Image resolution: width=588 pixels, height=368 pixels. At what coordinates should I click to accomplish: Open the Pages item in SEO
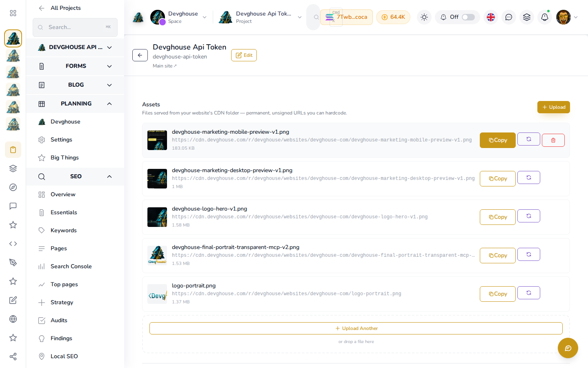tap(75, 248)
